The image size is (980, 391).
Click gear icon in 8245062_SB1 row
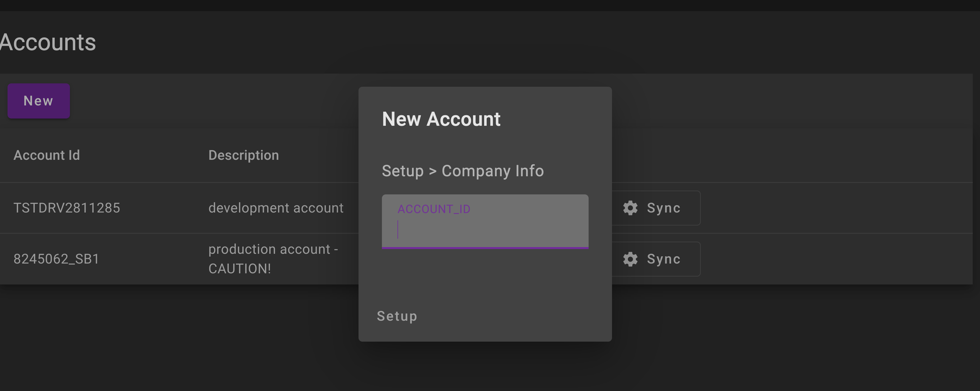coord(630,259)
